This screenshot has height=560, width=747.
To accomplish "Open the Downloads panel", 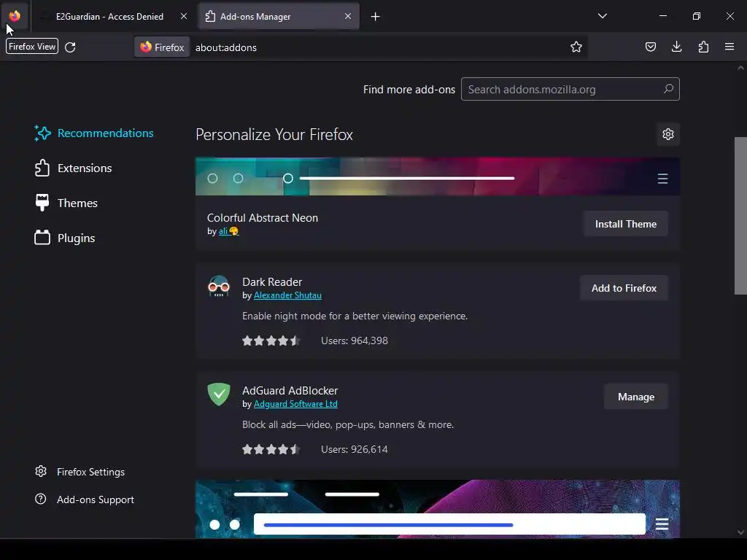I will pos(676,47).
